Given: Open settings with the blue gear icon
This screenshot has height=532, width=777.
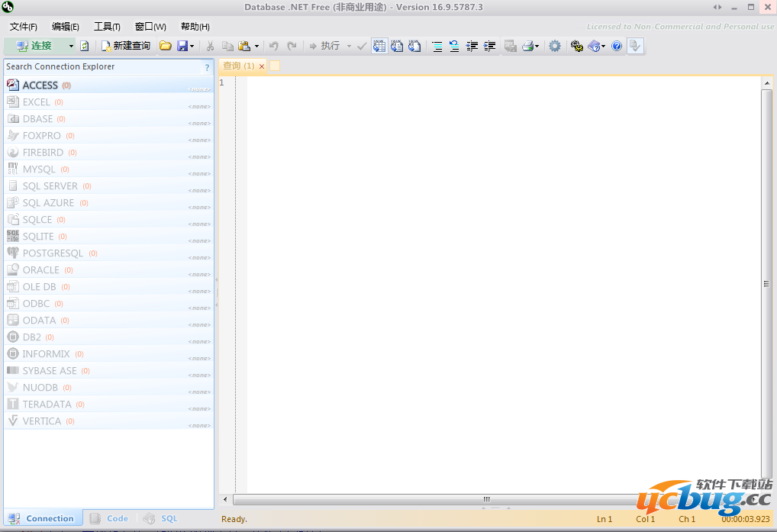Looking at the screenshot, I should click(554, 46).
